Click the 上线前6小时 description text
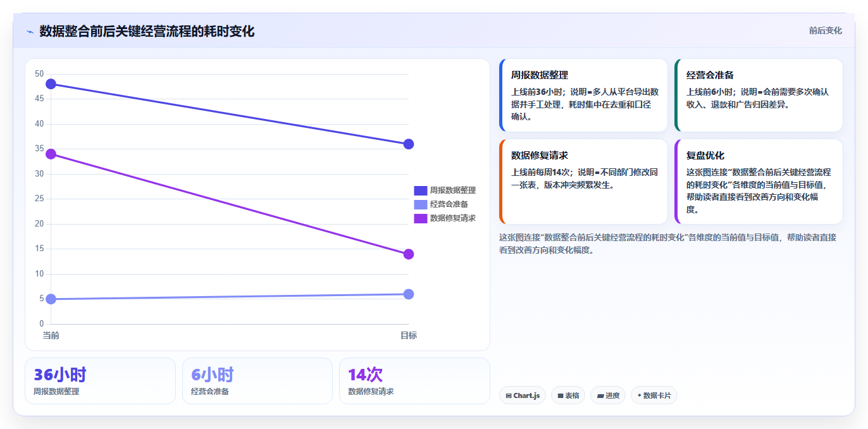Viewport: 868px width, 429px height. click(757, 98)
